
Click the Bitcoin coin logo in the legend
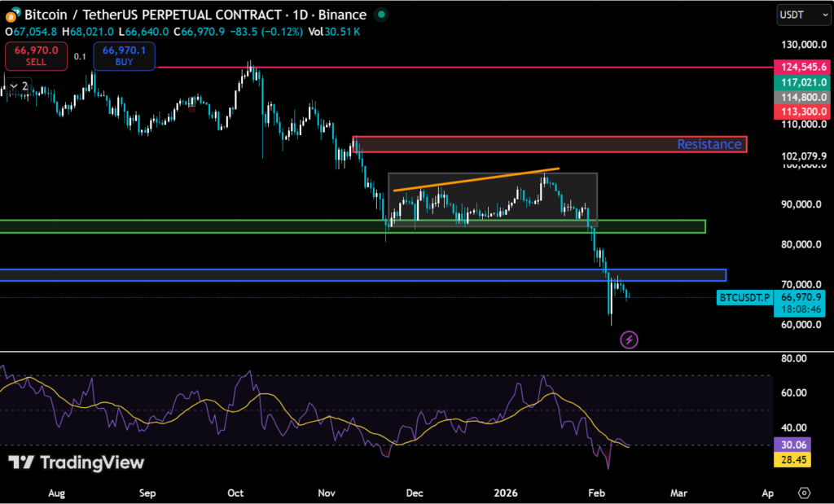pos(11,14)
